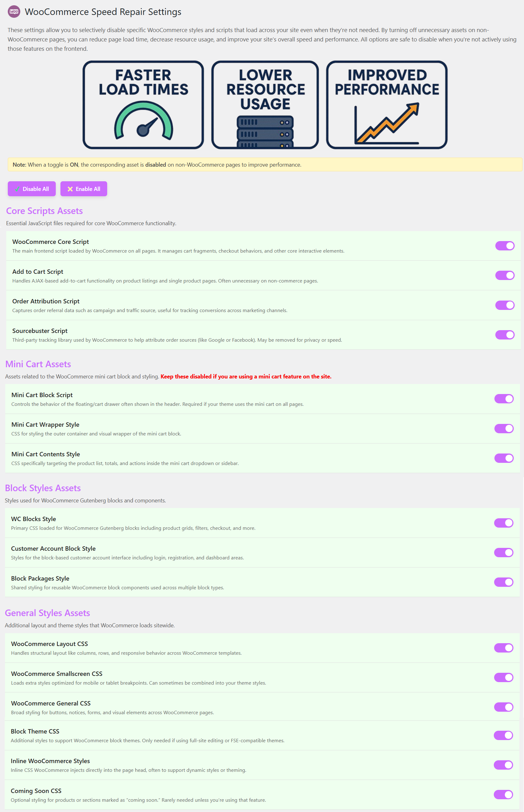This screenshot has width=524, height=812.
Task: Toggle the Mini Cart Wrapper Style switch
Action: [x=504, y=429]
